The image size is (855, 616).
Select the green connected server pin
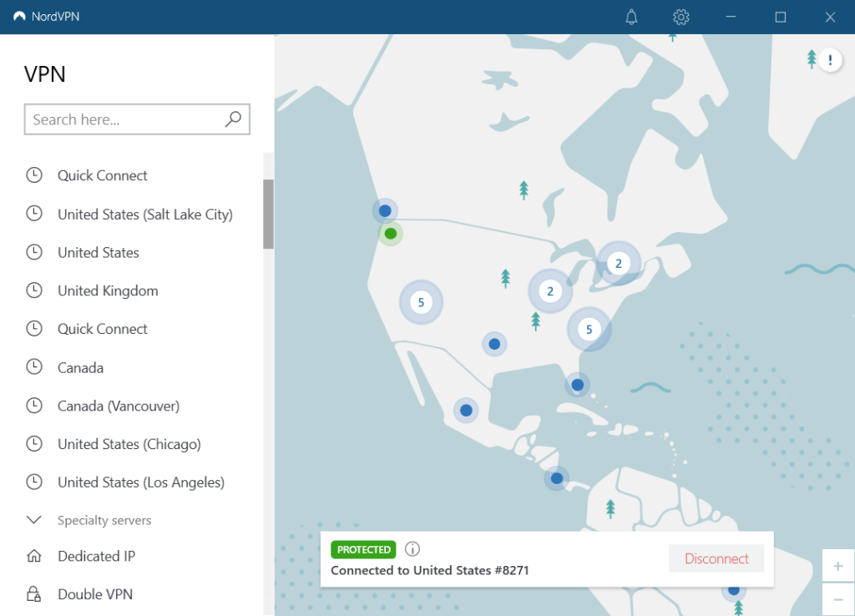(391, 234)
